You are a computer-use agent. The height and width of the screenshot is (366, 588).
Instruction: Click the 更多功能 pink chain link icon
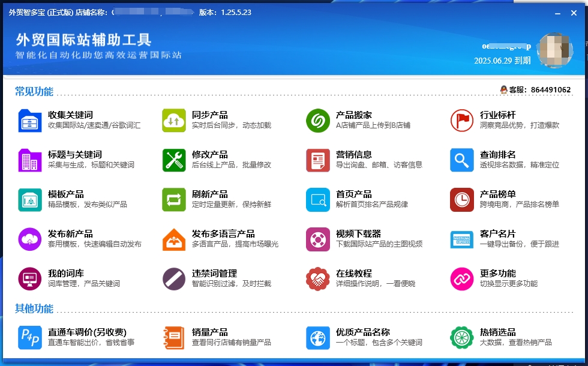[462, 279]
